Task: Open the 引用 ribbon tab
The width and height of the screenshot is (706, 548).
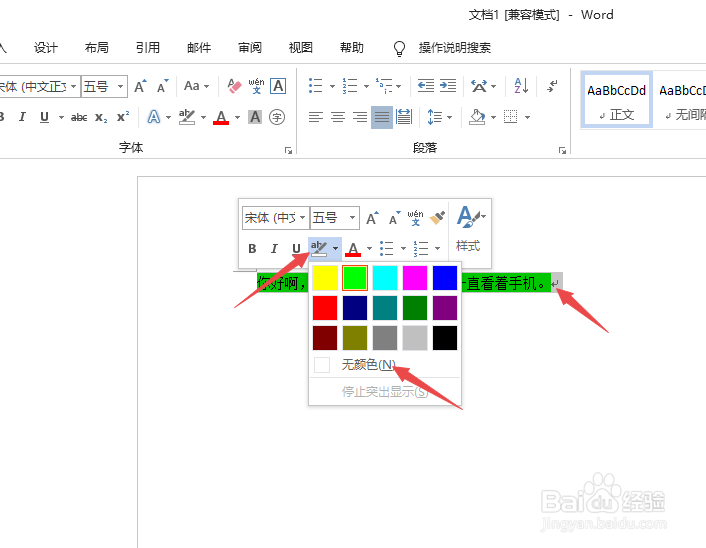Action: pyautogui.click(x=148, y=48)
